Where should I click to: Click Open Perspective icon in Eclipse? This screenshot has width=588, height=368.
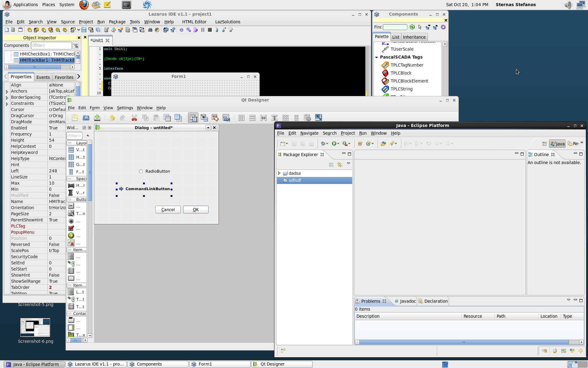(x=545, y=144)
